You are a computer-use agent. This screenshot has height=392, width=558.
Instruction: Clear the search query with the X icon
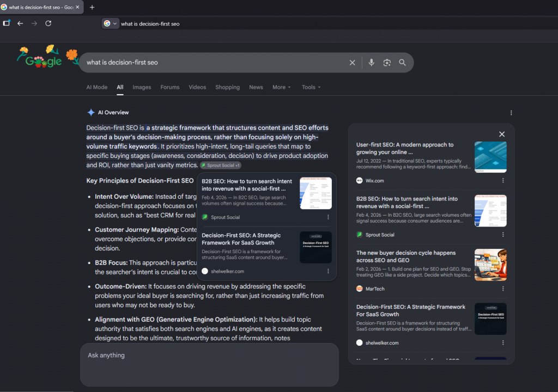tap(353, 63)
